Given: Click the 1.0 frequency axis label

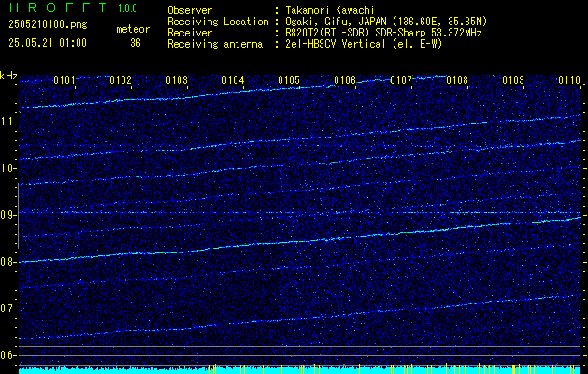Looking at the screenshot, I should [7, 168].
